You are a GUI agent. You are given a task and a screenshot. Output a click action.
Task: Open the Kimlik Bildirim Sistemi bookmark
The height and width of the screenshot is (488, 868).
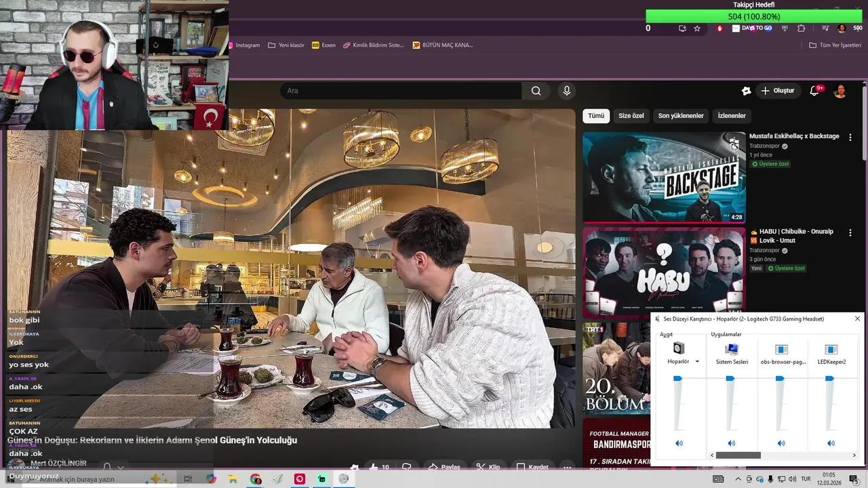tap(373, 45)
